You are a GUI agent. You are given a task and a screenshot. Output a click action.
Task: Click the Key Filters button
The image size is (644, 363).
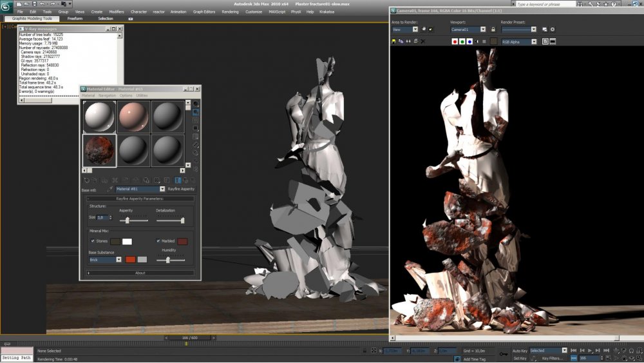point(553,358)
